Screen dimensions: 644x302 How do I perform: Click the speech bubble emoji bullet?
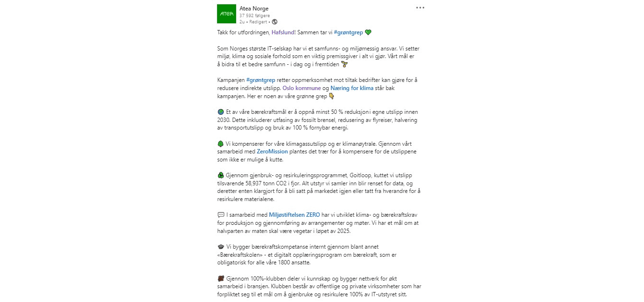[x=220, y=215]
